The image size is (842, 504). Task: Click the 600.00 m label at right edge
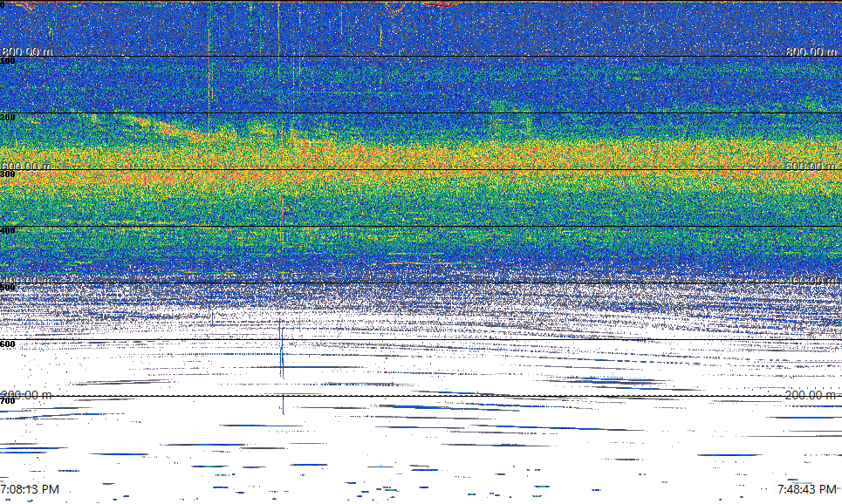coord(811,167)
